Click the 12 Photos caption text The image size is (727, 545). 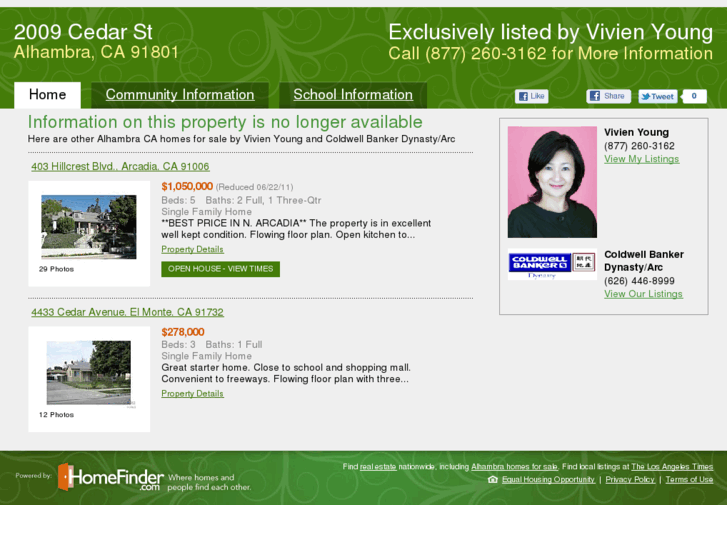56,415
